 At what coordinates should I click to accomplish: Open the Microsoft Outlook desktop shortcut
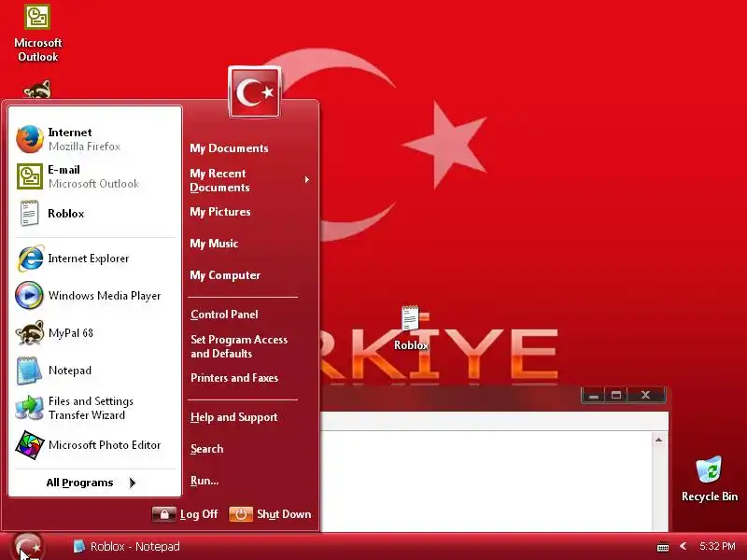(x=37, y=34)
